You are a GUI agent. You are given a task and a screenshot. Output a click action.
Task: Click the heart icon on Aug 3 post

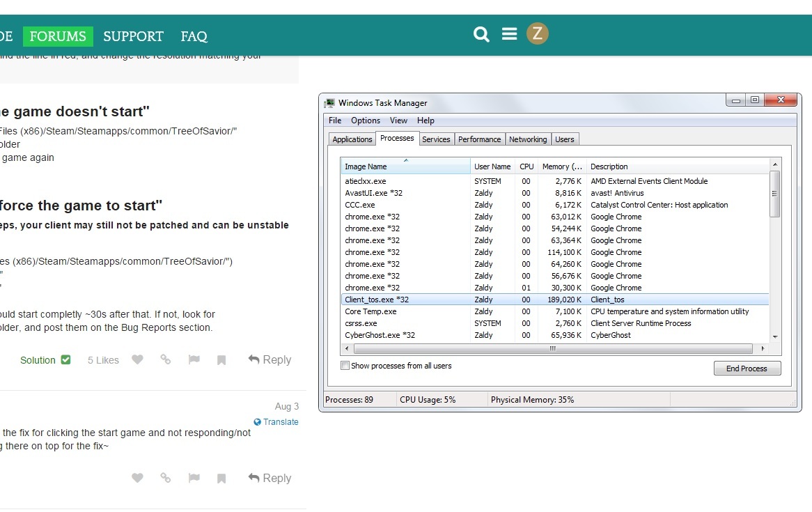137,479
